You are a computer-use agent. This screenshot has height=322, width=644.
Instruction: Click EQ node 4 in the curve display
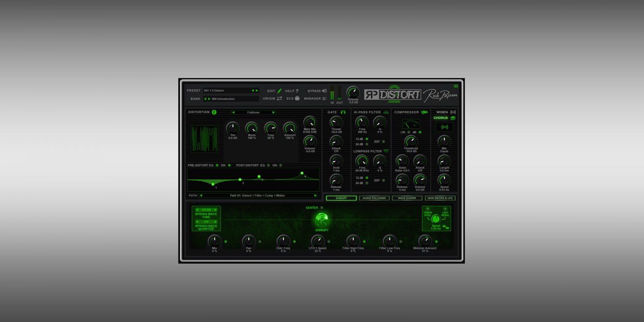pos(302,172)
